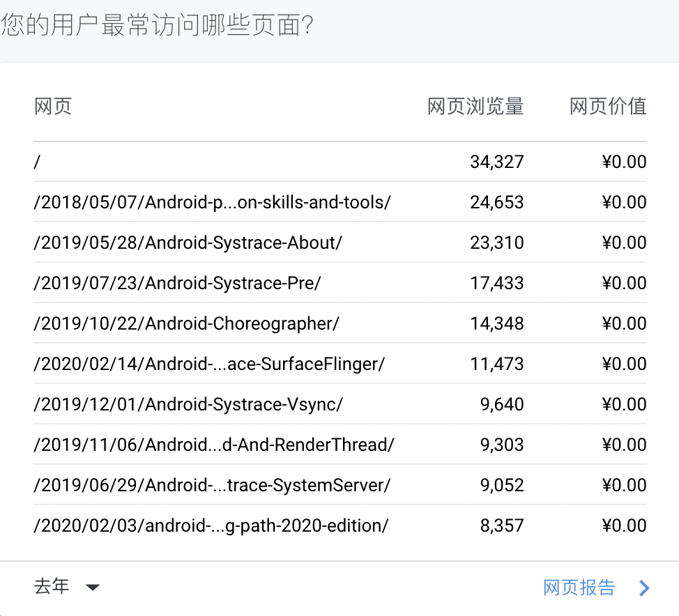
Task: Click the Android...d-And-RenderThread page path
Action: 213,445
